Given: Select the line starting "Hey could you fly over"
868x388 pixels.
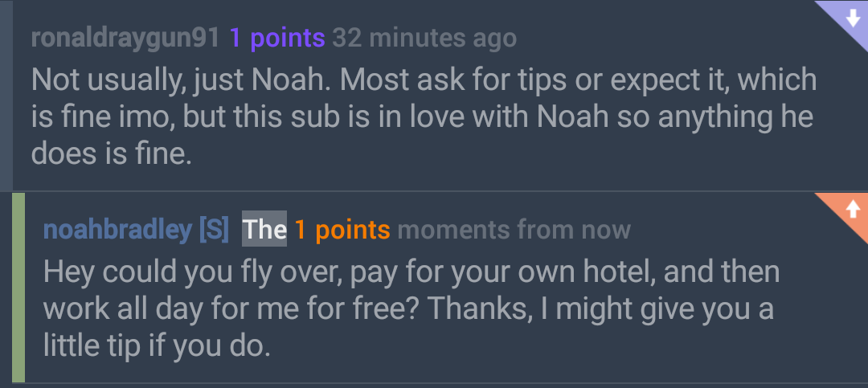Looking at the screenshot, I should coord(411,272).
